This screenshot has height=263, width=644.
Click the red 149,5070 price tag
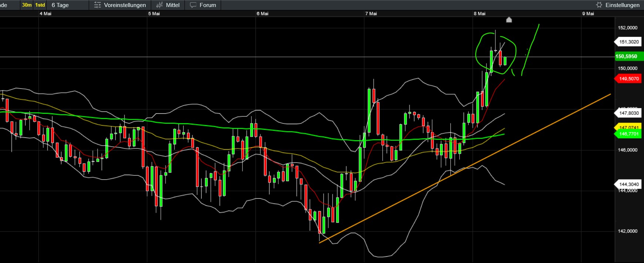point(628,79)
